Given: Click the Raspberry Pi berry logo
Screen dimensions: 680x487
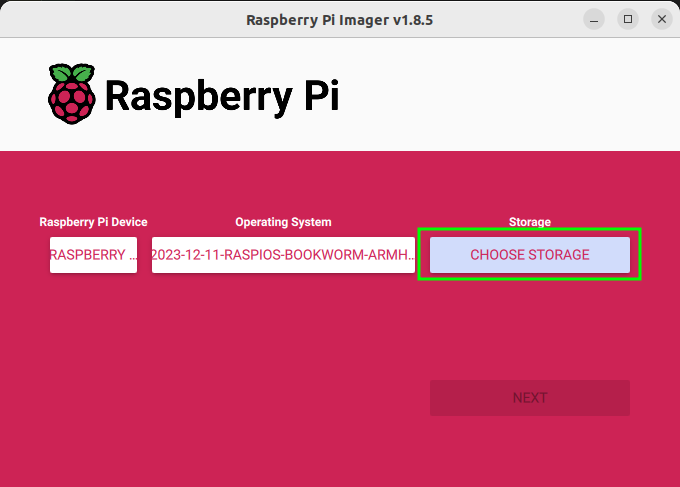Looking at the screenshot, I should tap(71, 98).
